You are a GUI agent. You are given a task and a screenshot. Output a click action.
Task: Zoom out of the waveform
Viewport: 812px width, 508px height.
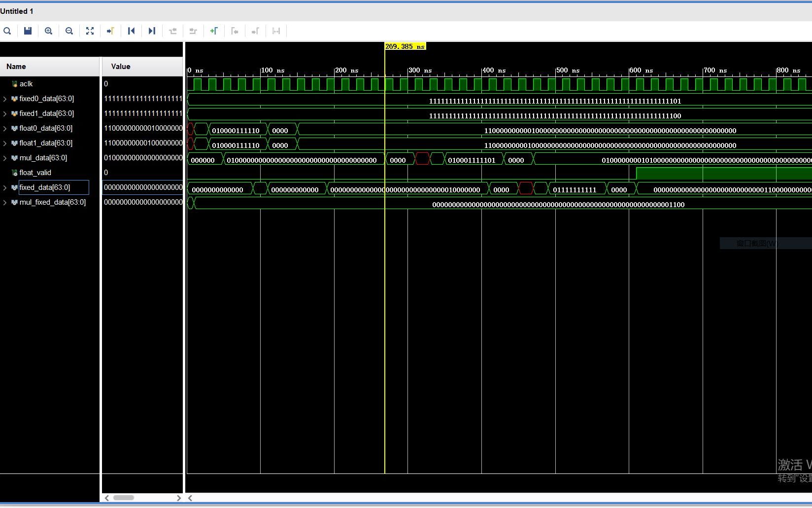(69, 31)
